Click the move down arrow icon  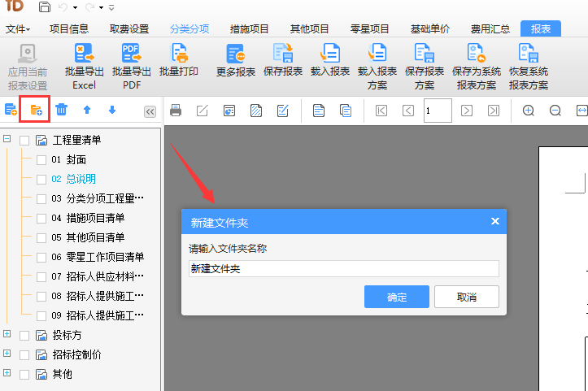[x=112, y=110]
